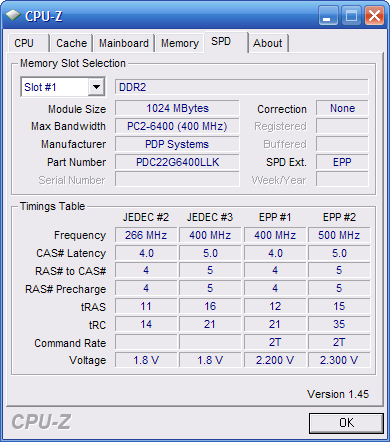Click the PC2-6400 (400 MHz) bandwidth value
390x442 pixels.
pyautogui.click(x=177, y=126)
